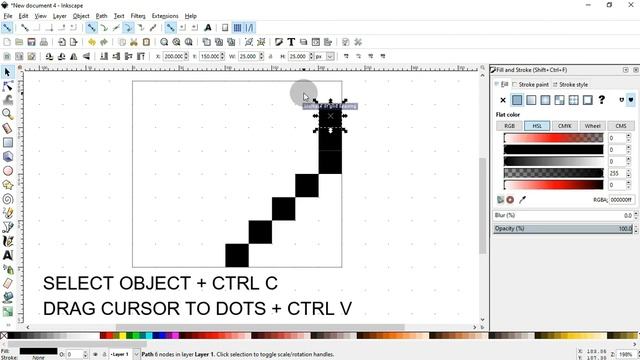640x360 pixels.
Task: Choose Radial gradient fill type
Action: tap(545, 100)
